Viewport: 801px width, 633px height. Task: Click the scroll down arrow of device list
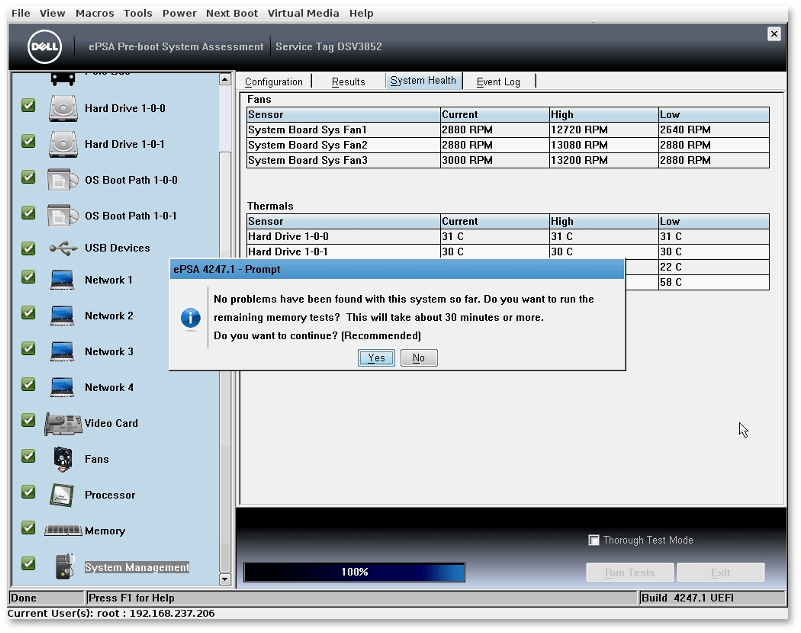pyautogui.click(x=225, y=579)
